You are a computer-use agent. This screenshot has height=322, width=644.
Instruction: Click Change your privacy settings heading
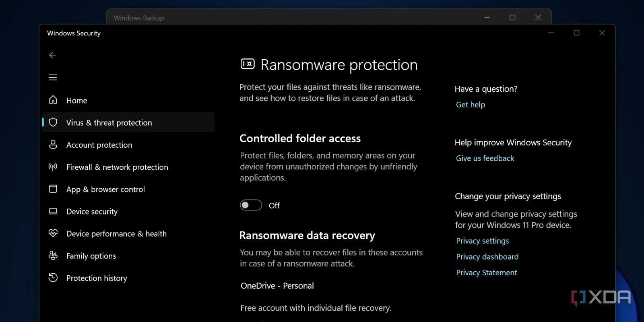pos(508,196)
